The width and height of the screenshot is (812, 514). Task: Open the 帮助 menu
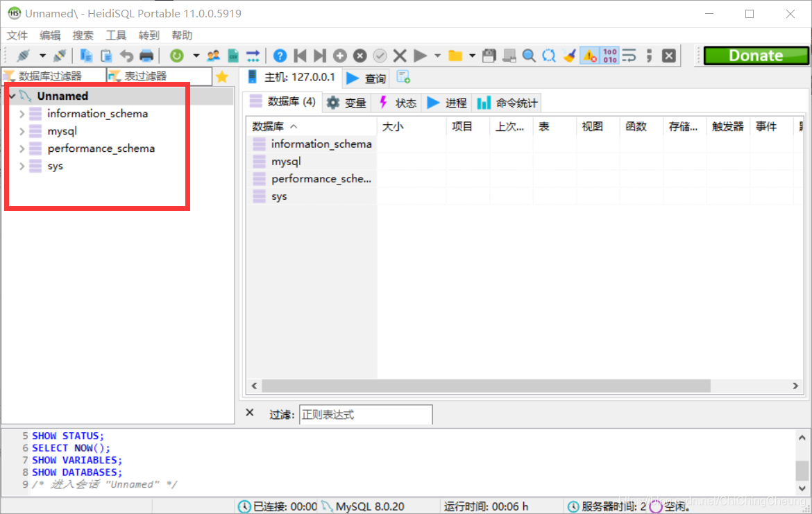[x=183, y=35]
